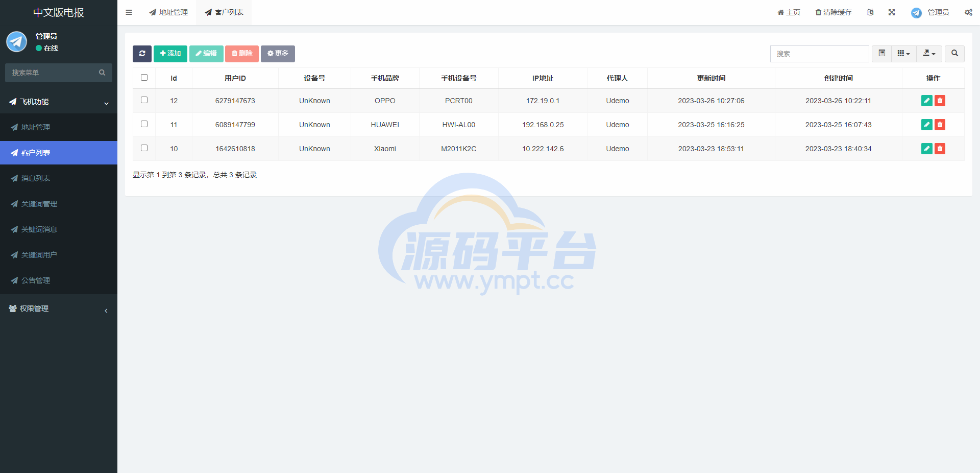Image resolution: width=980 pixels, height=473 pixels.
Task: Select the HUAWEI brand cell
Action: click(x=385, y=125)
